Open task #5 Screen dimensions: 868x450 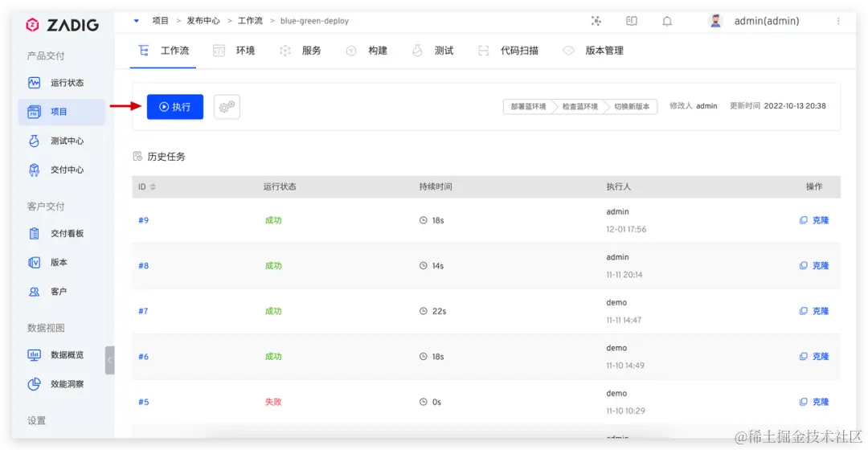point(143,402)
